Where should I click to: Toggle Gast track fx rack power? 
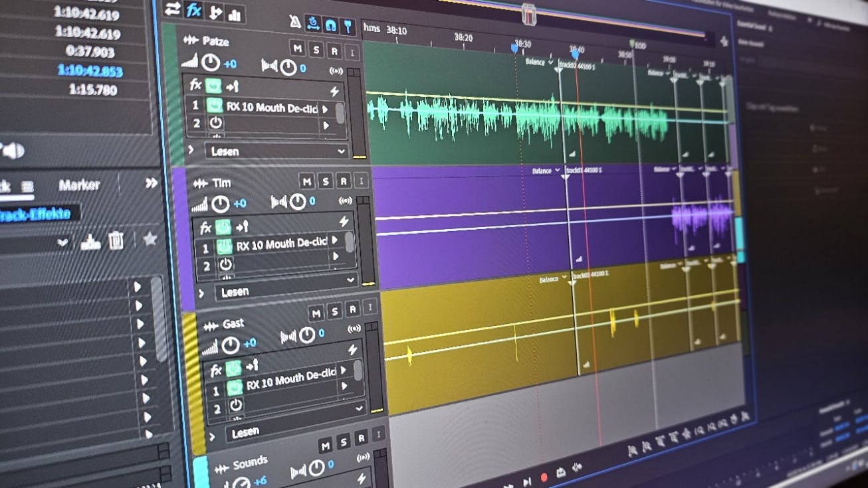point(233,368)
